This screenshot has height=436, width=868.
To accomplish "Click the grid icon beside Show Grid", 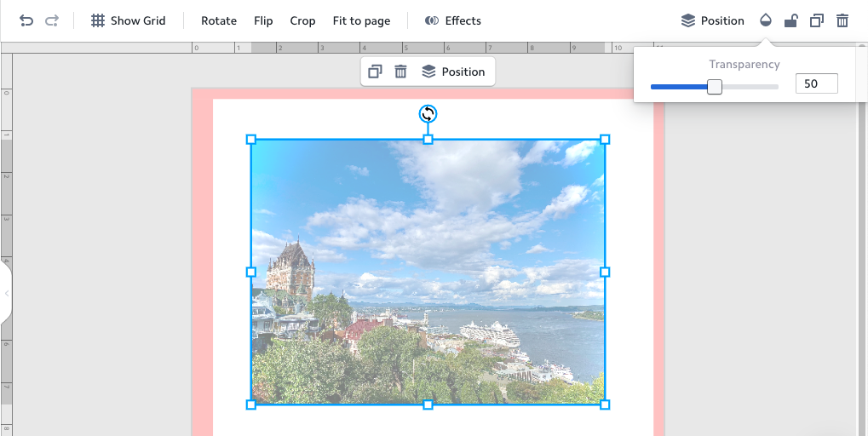I will (x=98, y=21).
